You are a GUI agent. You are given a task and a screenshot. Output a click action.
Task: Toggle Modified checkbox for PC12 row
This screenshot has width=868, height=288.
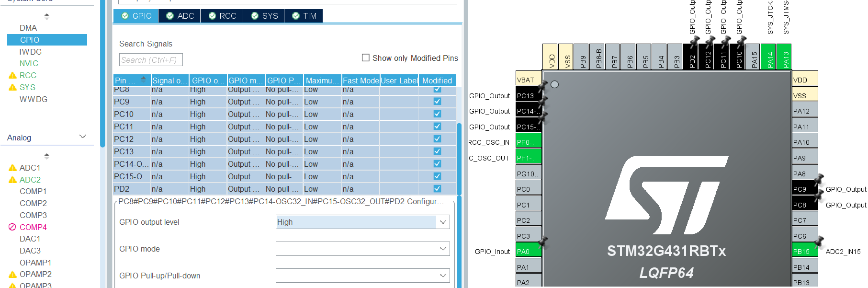pos(437,138)
